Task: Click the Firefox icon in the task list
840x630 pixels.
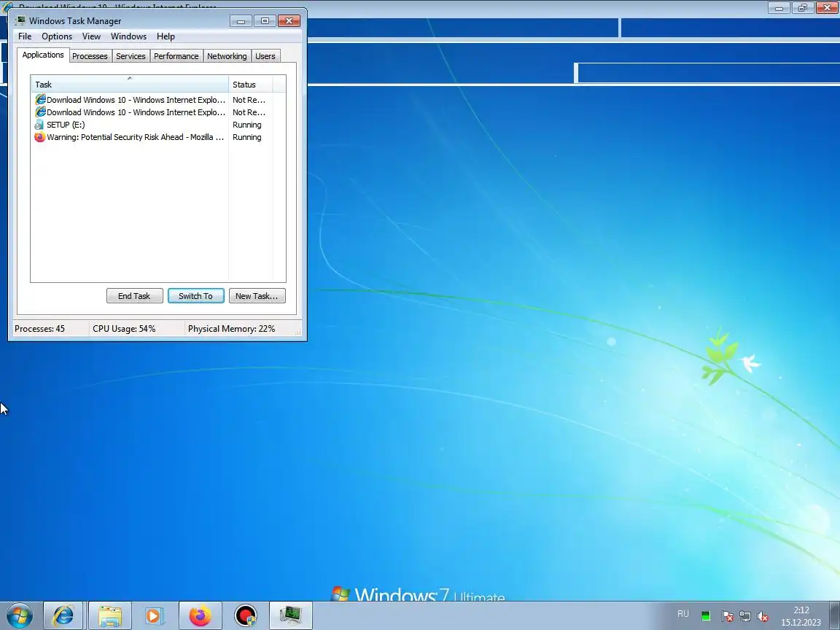Action: (x=39, y=137)
